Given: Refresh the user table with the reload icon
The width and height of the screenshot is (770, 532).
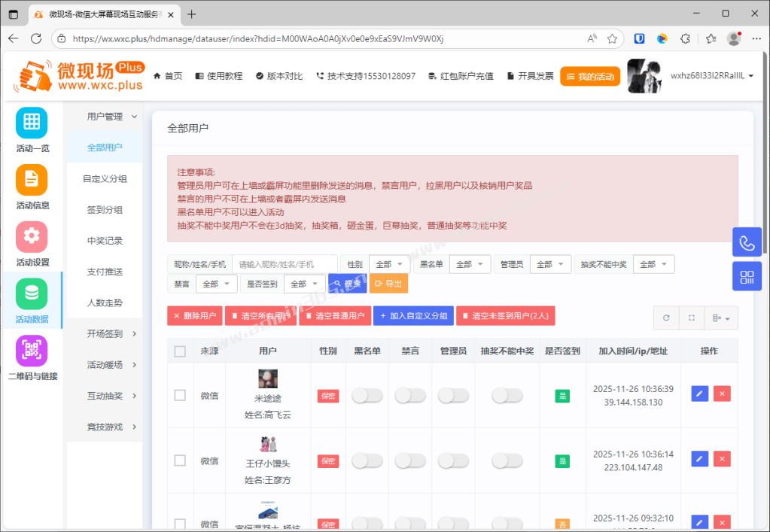Looking at the screenshot, I should coord(665,318).
